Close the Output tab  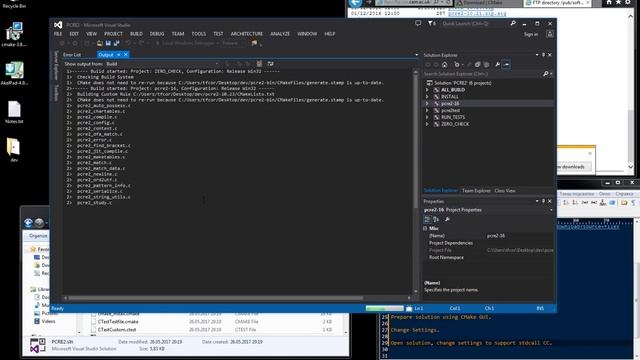pos(126,55)
